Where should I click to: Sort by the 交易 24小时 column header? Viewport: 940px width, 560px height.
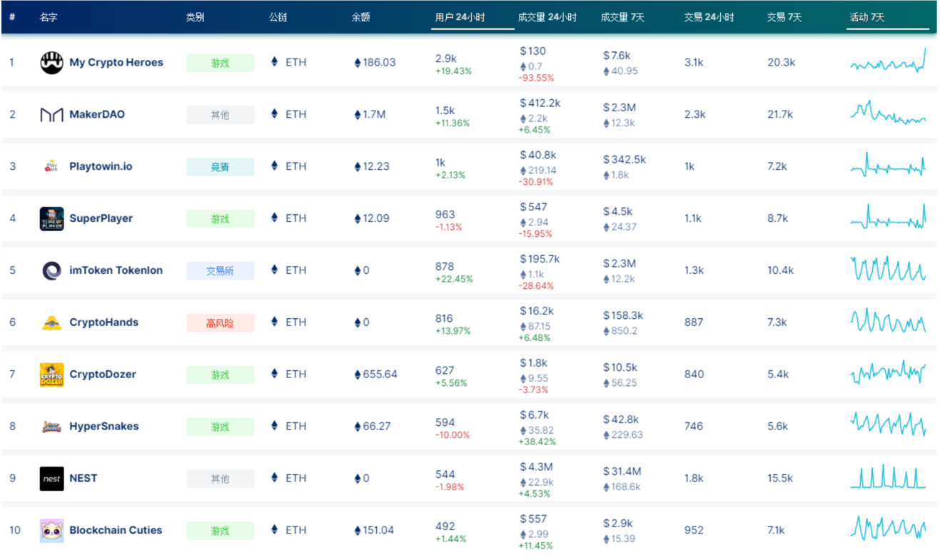click(709, 17)
